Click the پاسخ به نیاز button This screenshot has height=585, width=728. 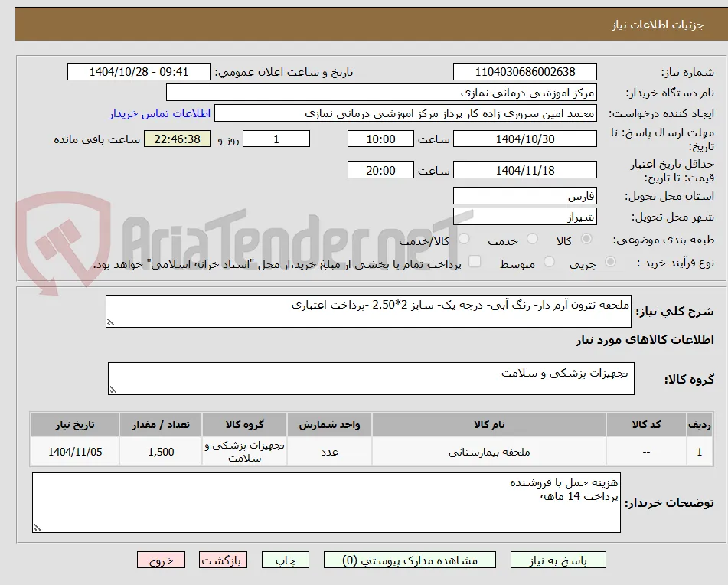coord(558,560)
